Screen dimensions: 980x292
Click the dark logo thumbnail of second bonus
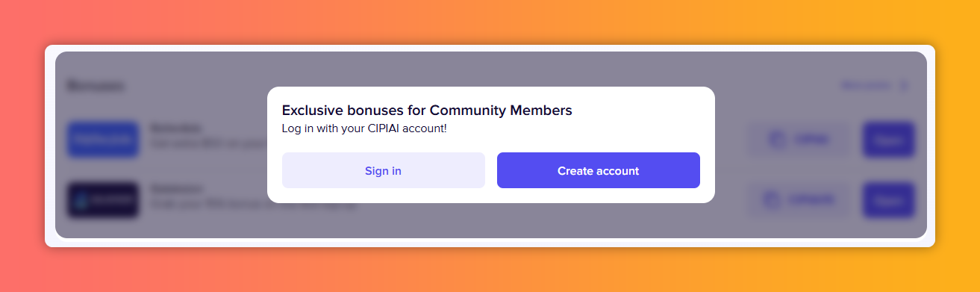click(103, 200)
